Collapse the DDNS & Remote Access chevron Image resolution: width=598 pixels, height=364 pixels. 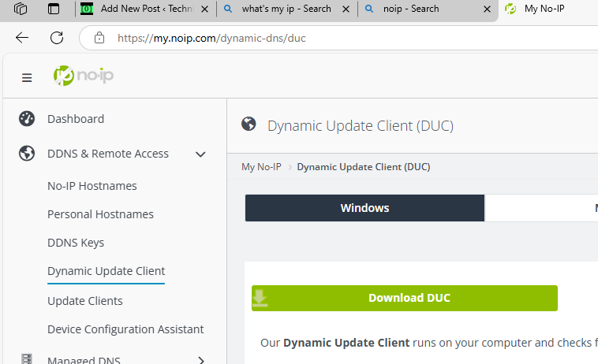coord(200,154)
